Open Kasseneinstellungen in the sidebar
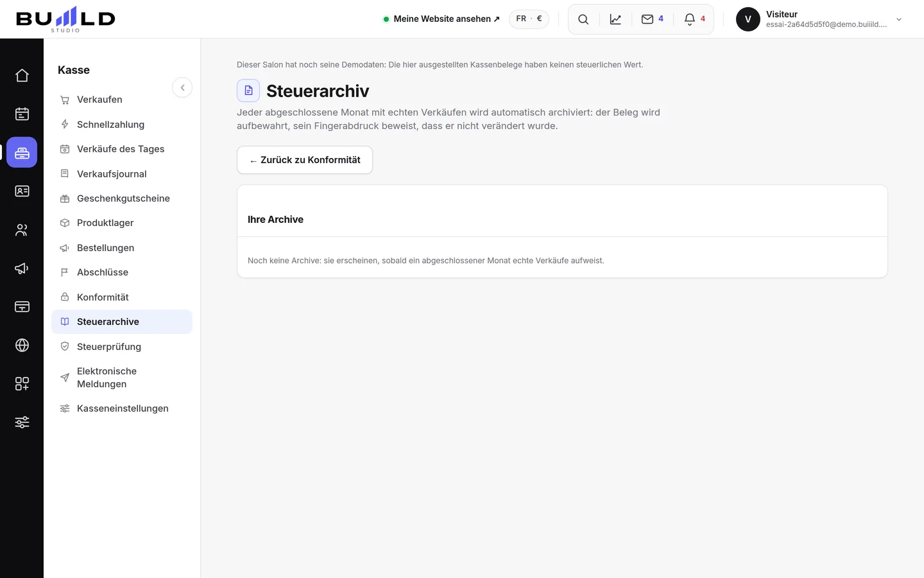 pyautogui.click(x=122, y=408)
